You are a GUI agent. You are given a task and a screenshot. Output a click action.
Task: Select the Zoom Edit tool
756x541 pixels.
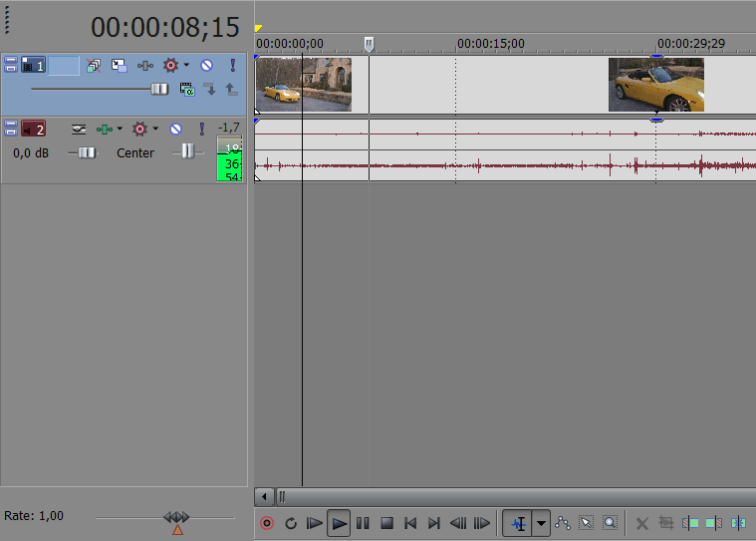point(610,523)
